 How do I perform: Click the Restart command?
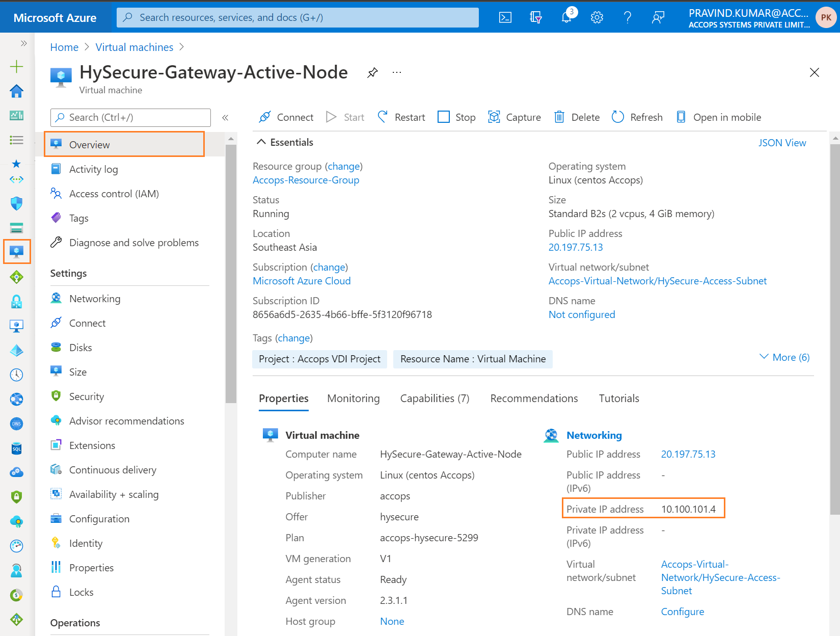coord(401,117)
